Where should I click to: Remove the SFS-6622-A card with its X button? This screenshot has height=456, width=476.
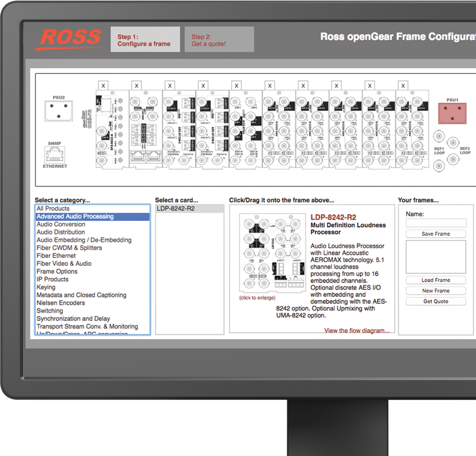[x=103, y=86]
